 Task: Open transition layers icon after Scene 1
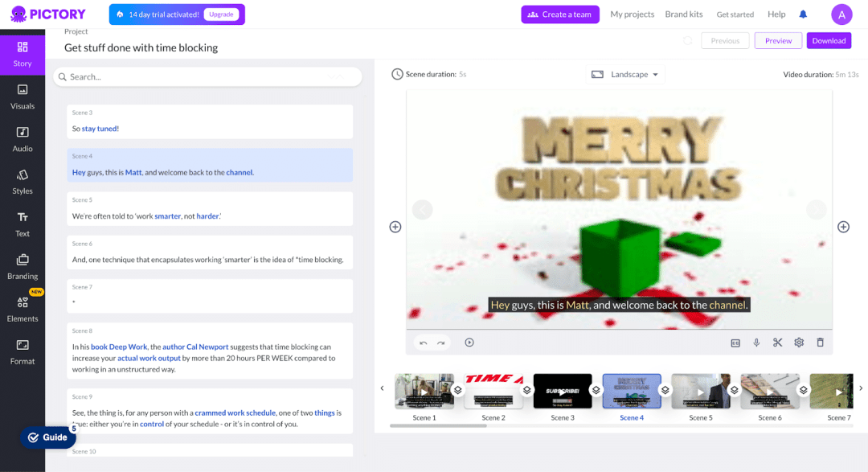pos(458,390)
